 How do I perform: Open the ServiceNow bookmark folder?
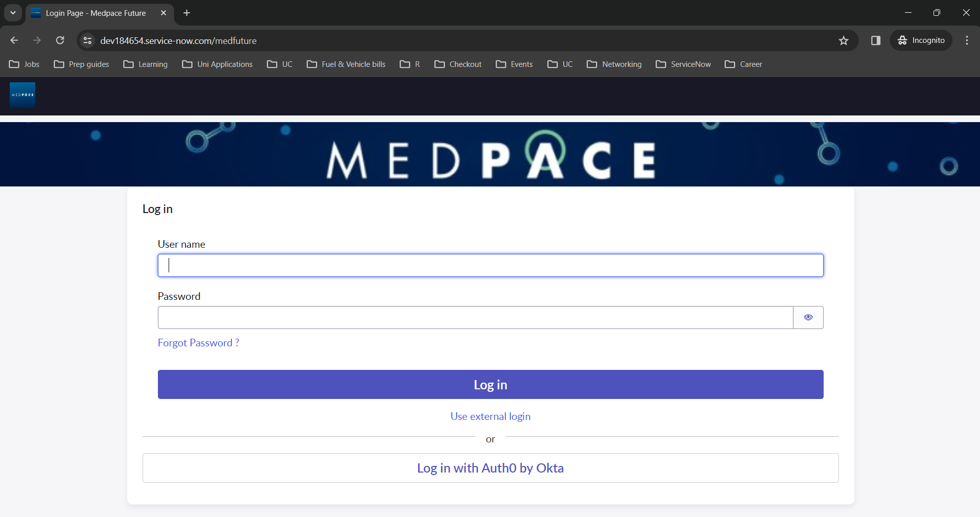click(684, 64)
